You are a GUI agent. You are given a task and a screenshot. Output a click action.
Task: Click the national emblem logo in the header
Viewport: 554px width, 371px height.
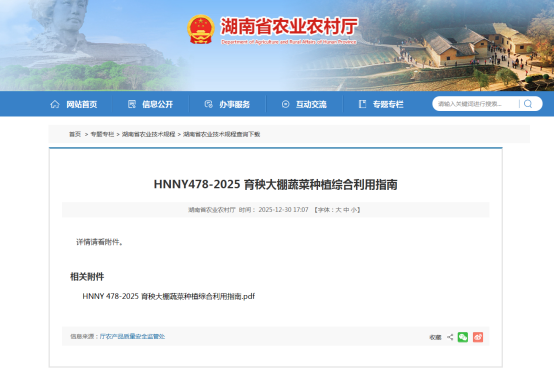tap(201, 29)
